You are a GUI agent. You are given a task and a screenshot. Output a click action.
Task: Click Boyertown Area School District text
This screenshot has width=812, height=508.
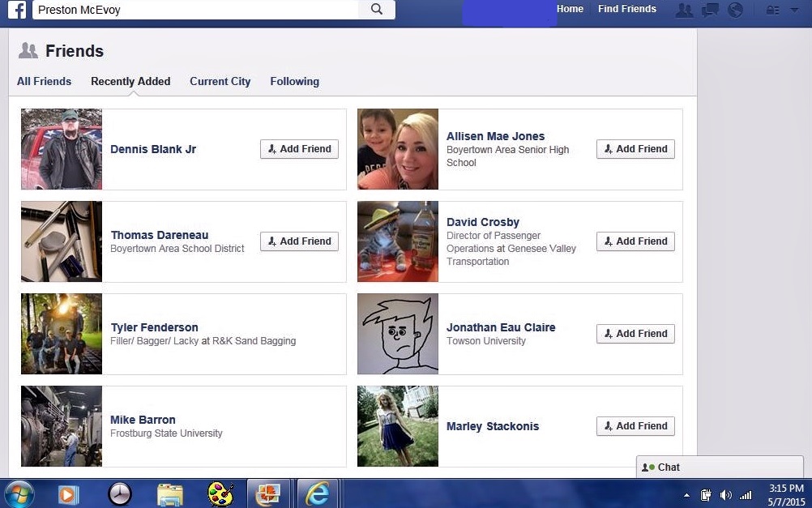[x=177, y=249]
